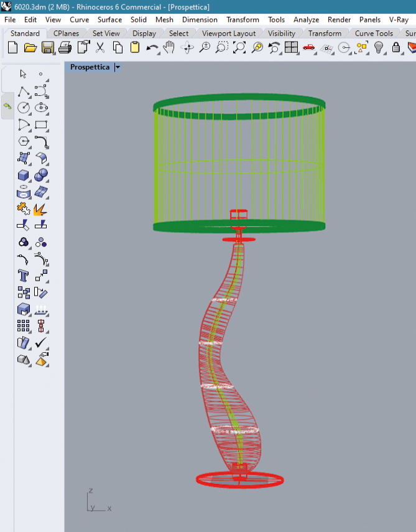Click the Prospettica viewport title label
The height and width of the screenshot is (532, 416).
[90, 67]
